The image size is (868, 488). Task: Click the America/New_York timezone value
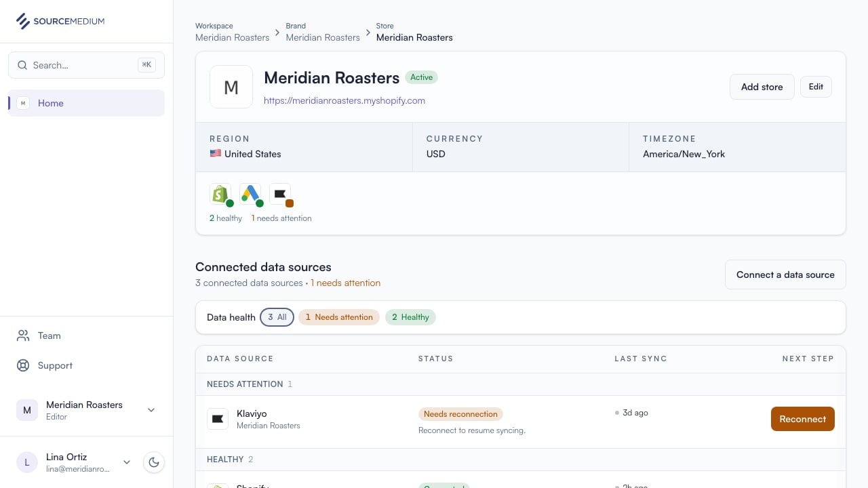coord(684,154)
